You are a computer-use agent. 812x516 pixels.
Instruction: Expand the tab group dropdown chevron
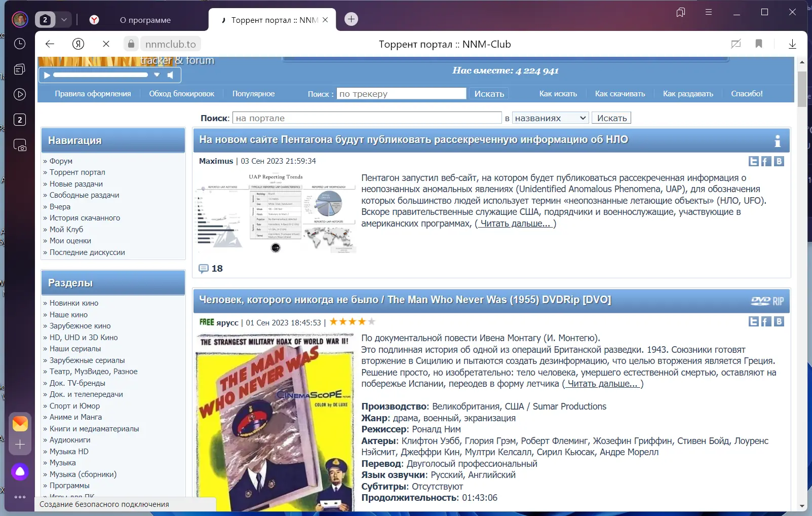tap(64, 20)
